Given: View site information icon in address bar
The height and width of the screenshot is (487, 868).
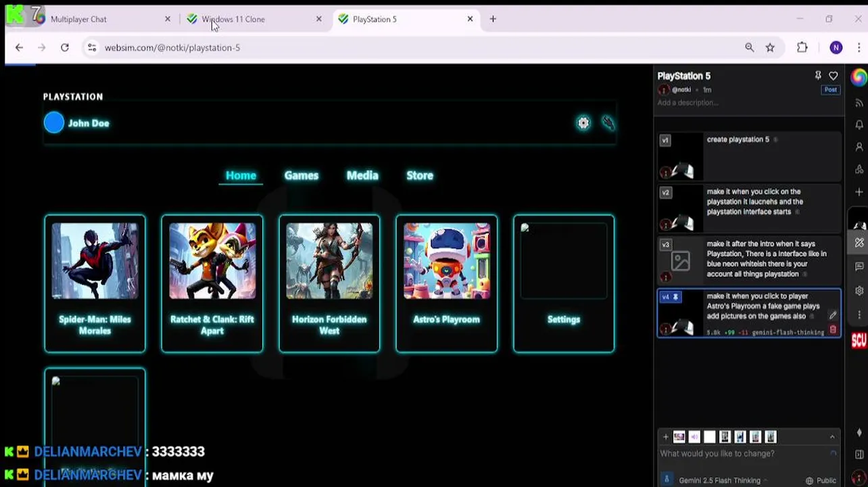Looking at the screenshot, I should click(x=92, y=47).
